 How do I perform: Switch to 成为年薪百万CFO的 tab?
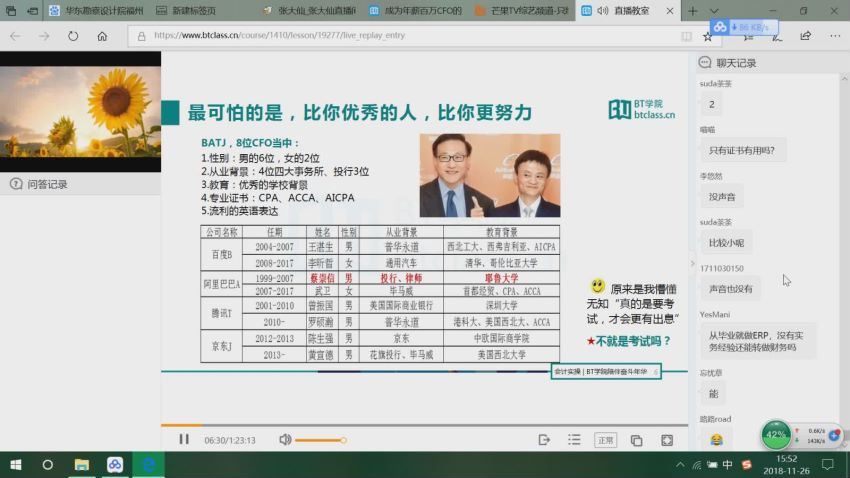click(416, 10)
